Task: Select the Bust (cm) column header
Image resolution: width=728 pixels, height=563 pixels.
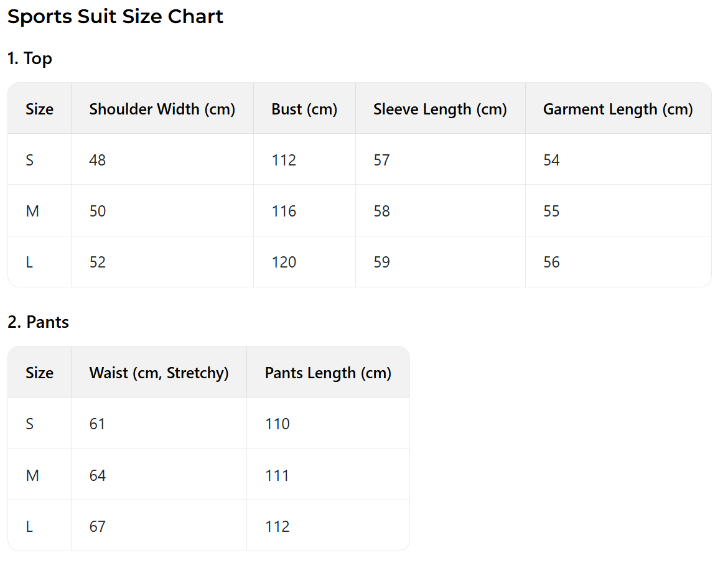Action: (x=304, y=109)
